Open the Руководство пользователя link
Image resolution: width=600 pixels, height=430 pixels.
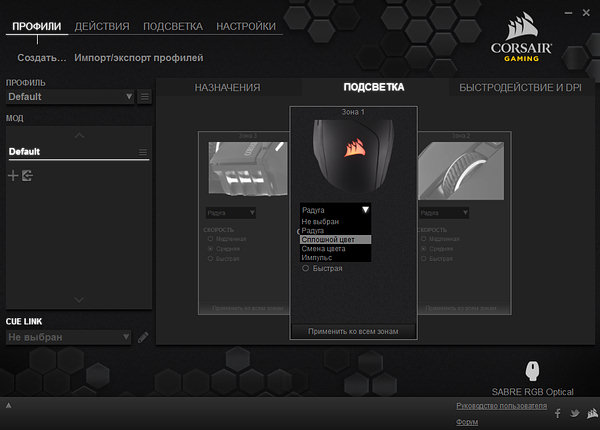(501, 406)
